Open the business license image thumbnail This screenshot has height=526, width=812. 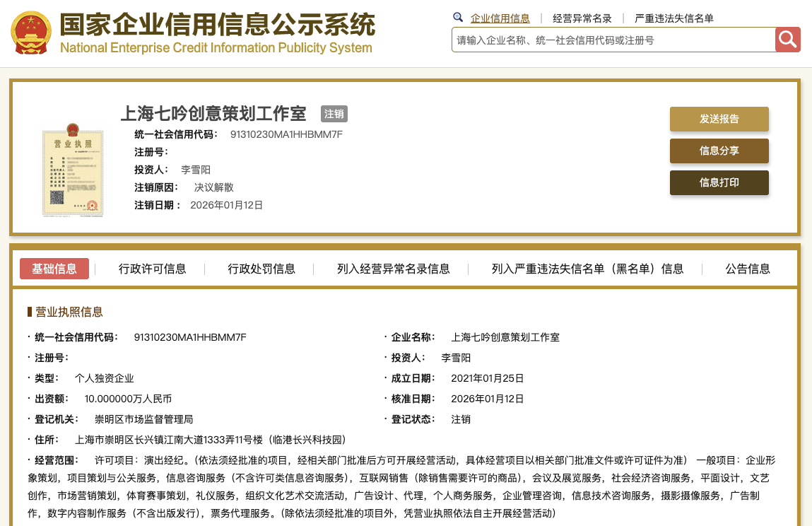point(73,170)
